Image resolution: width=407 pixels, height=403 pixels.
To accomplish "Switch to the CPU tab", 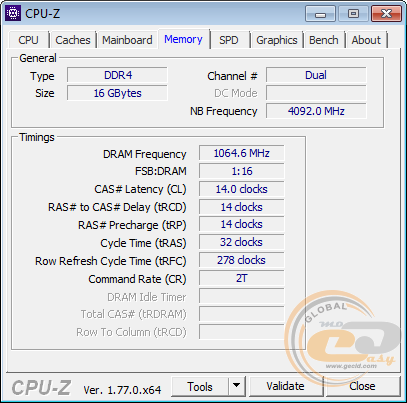I will pos(29,40).
